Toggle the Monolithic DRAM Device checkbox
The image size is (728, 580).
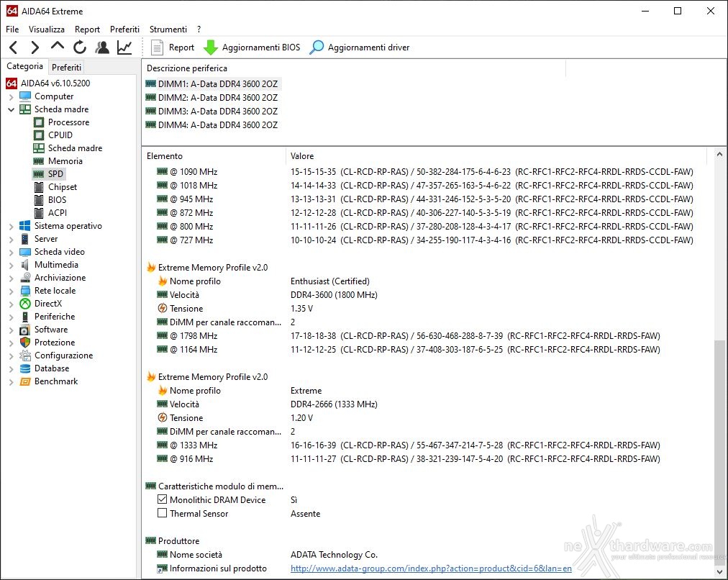pos(162,499)
